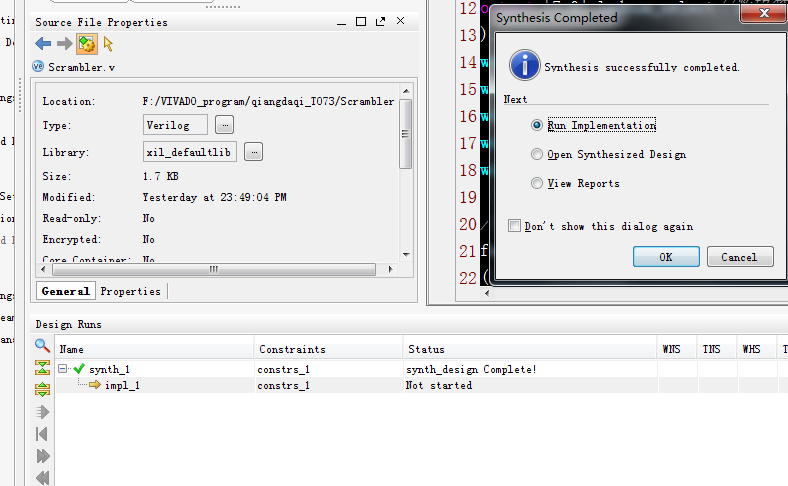Image resolution: width=788 pixels, height=486 pixels.
Task: Switch to the General tab
Action: coord(66,291)
